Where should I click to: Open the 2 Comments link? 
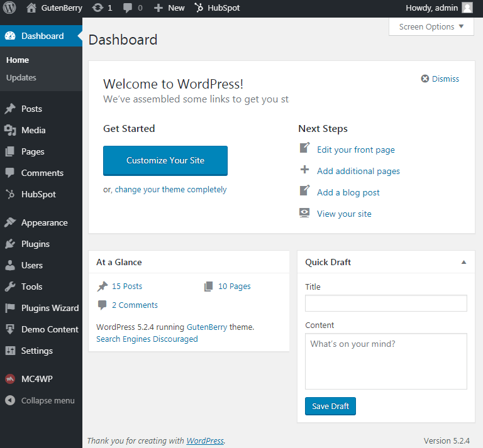(135, 305)
